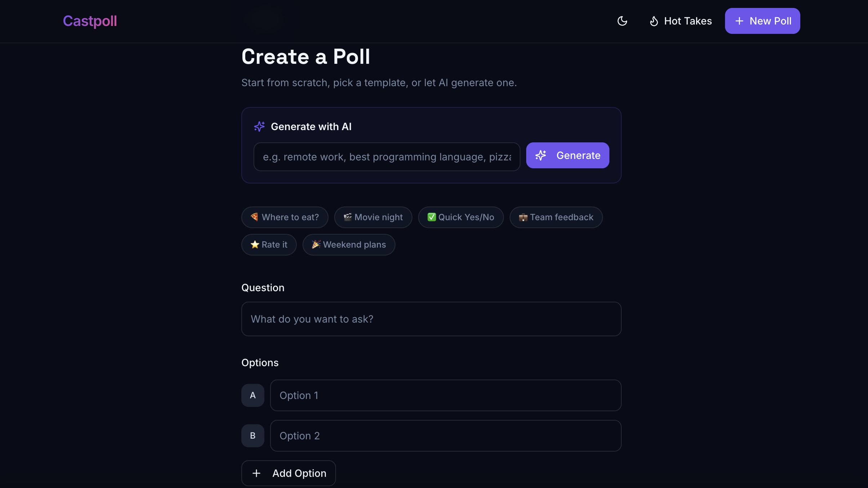Click the flame icon beside Hot Takes

[x=654, y=21]
